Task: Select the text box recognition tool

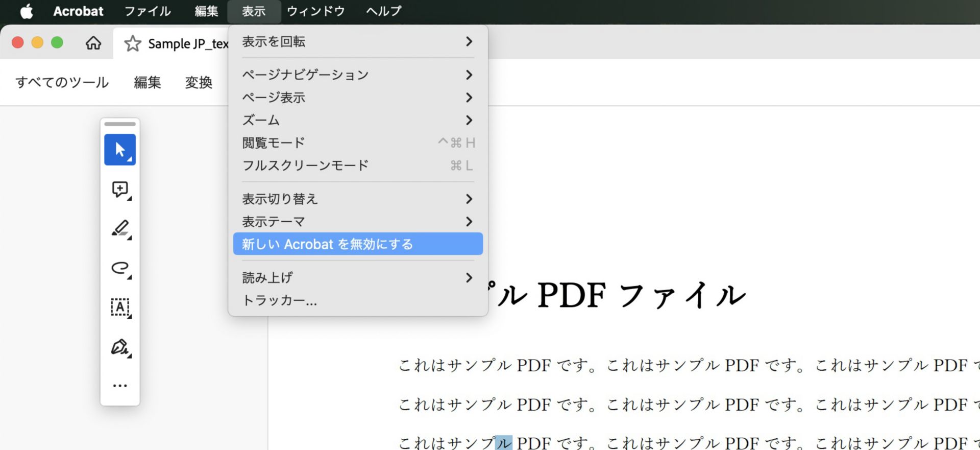Action: pos(120,307)
